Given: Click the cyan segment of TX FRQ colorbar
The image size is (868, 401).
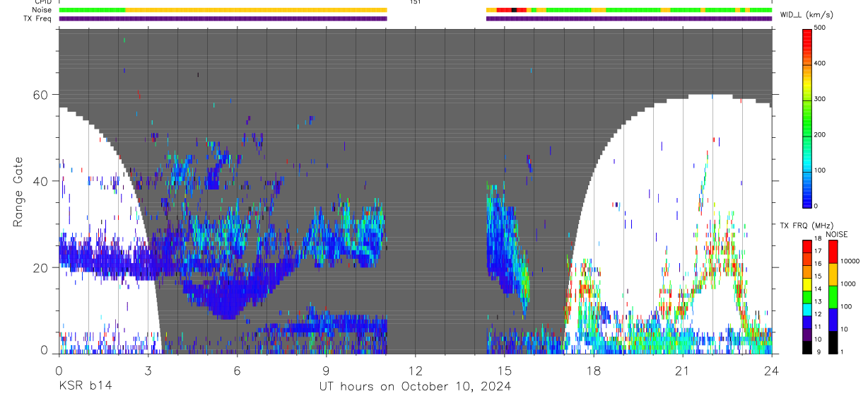Looking at the screenshot, I should point(807,308).
